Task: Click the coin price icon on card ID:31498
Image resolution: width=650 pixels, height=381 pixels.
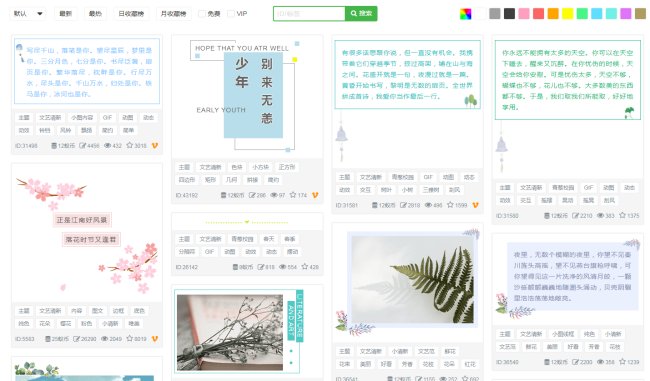Action: 54,146
